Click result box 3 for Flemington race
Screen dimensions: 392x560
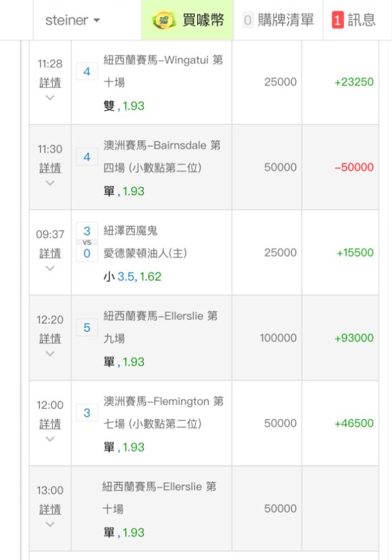pos(87,413)
